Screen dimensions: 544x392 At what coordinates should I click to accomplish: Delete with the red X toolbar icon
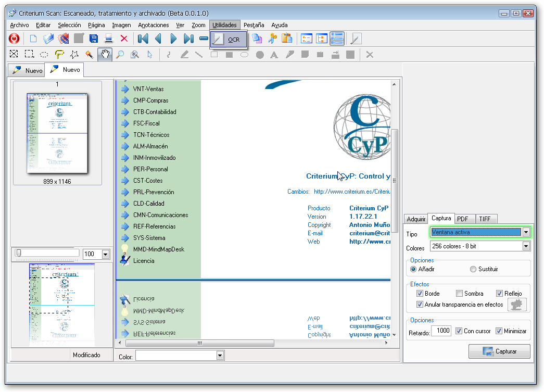pos(124,39)
